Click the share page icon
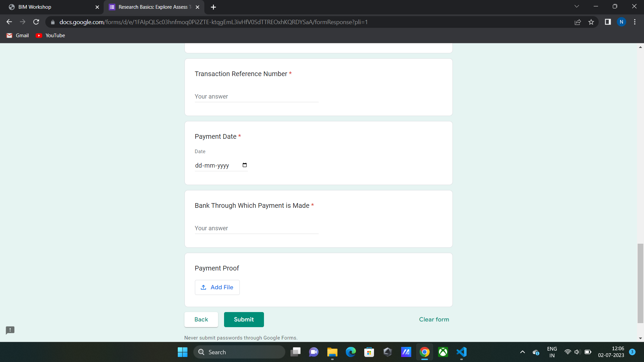 [x=578, y=22]
